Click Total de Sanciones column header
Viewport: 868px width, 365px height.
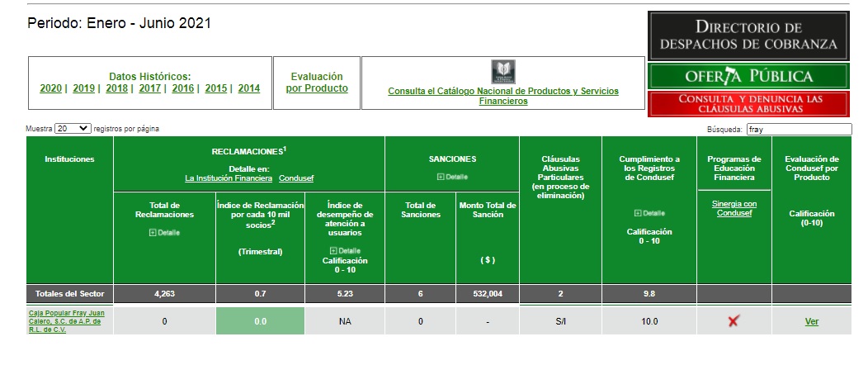[x=420, y=238]
